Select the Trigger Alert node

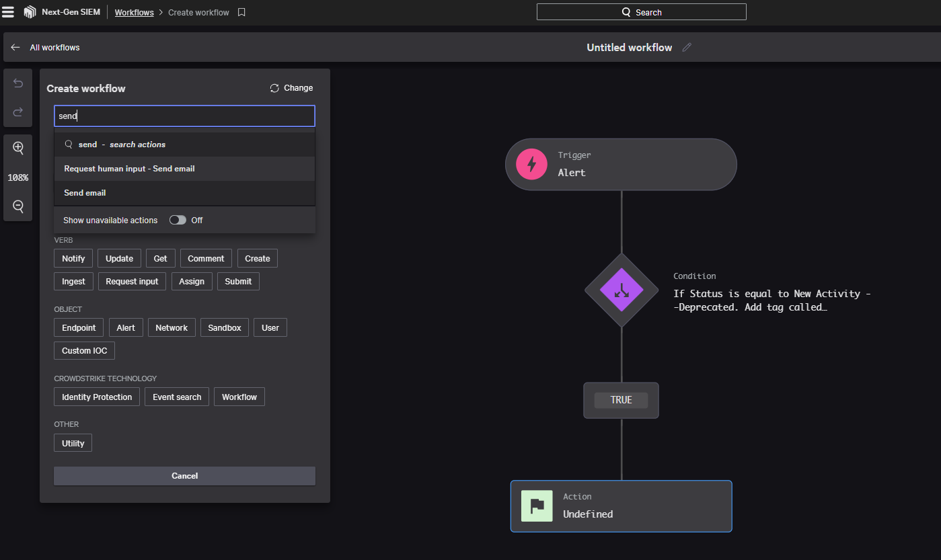621,164
